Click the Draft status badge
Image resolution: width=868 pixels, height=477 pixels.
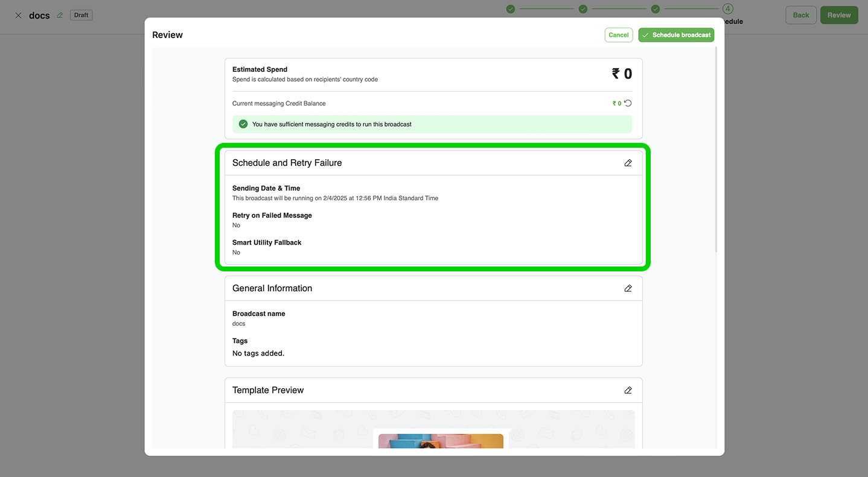(x=81, y=15)
